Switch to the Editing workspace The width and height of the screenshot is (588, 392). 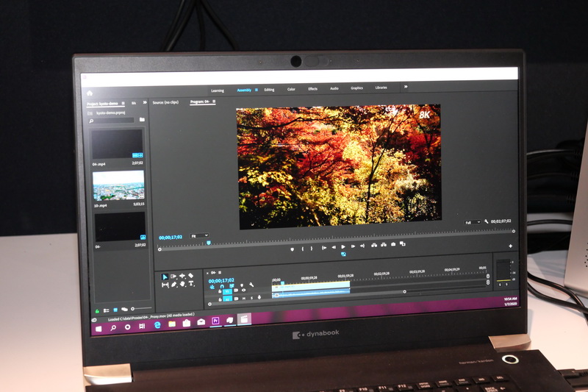click(269, 90)
